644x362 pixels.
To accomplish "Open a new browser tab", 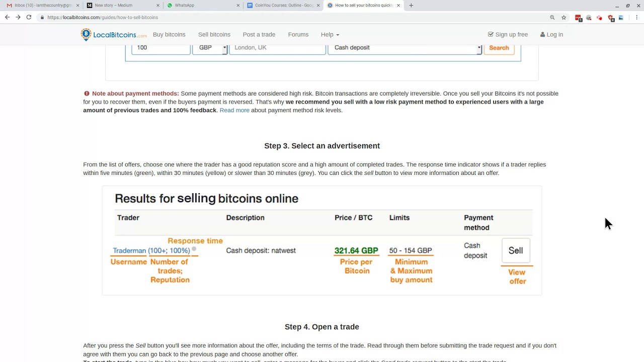I will (x=411, y=6).
